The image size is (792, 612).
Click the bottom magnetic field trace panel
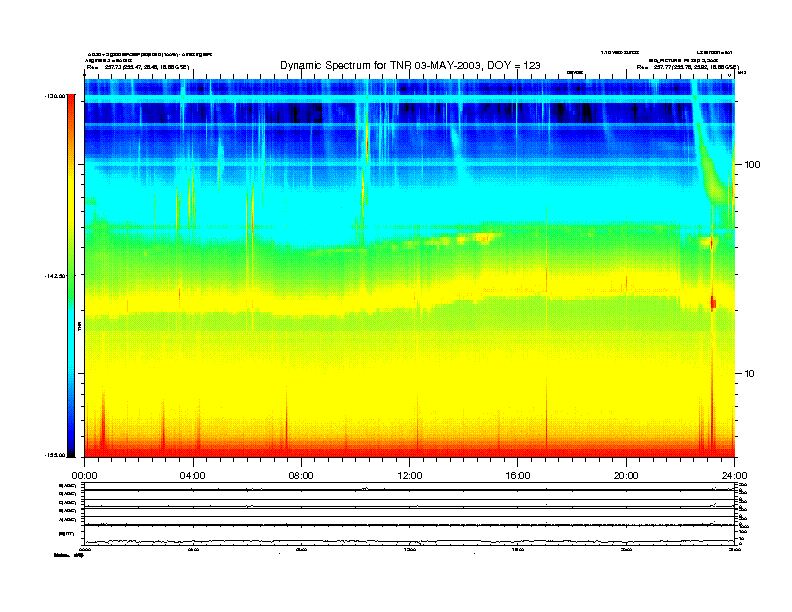tap(410, 535)
